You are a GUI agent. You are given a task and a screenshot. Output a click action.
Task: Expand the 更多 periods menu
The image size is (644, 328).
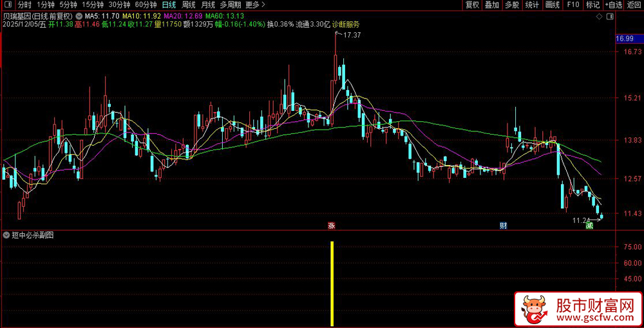pyautogui.click(x=255, y=5)
